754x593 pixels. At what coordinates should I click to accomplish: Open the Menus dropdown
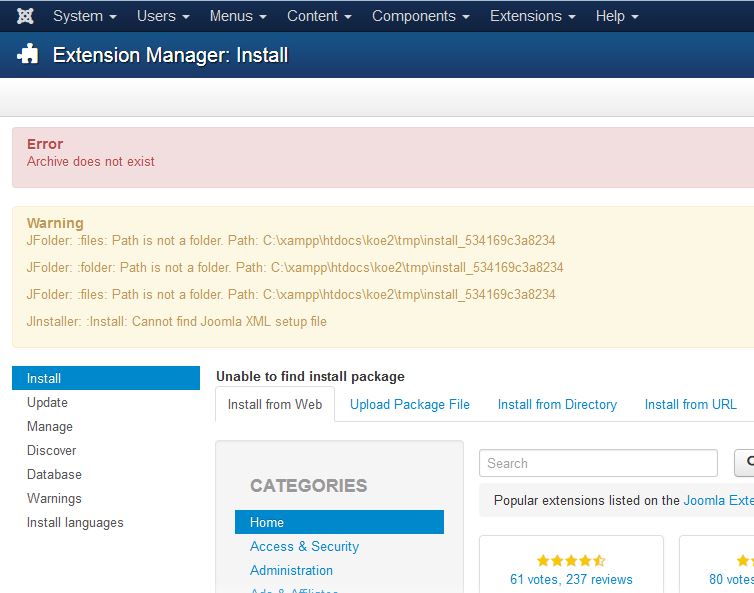[238, 16]
